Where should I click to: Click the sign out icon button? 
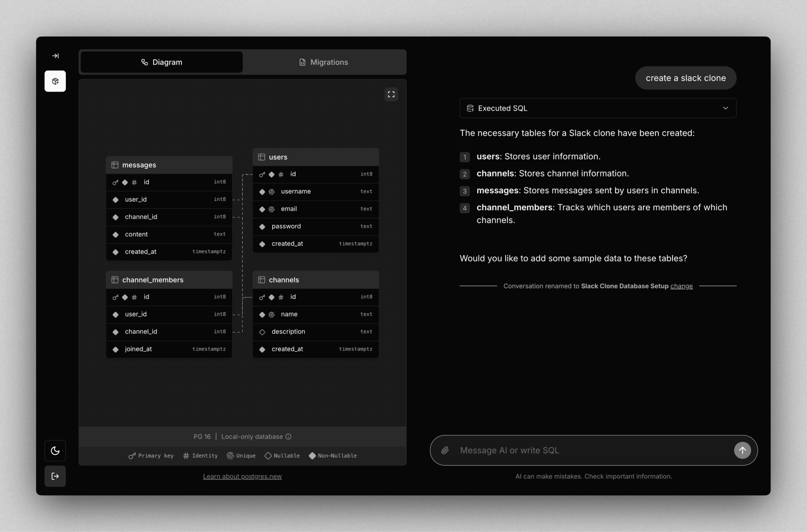(x=55, y=476)
